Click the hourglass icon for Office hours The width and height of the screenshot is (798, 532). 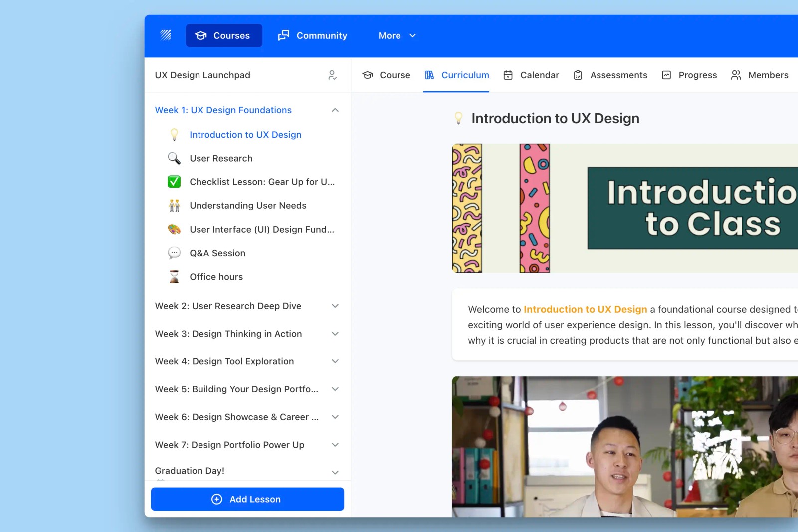click(x=174, y=277)
